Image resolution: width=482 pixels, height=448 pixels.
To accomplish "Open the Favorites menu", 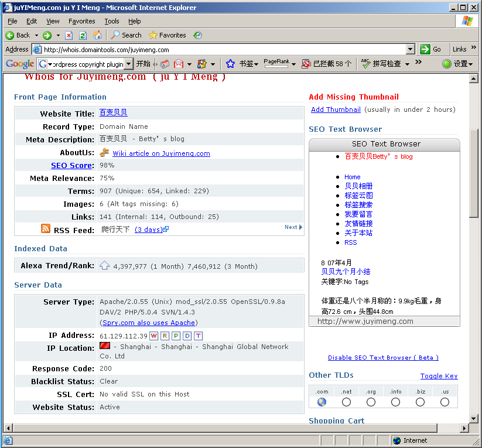I will pyautogui.click(x=82, y=21).
